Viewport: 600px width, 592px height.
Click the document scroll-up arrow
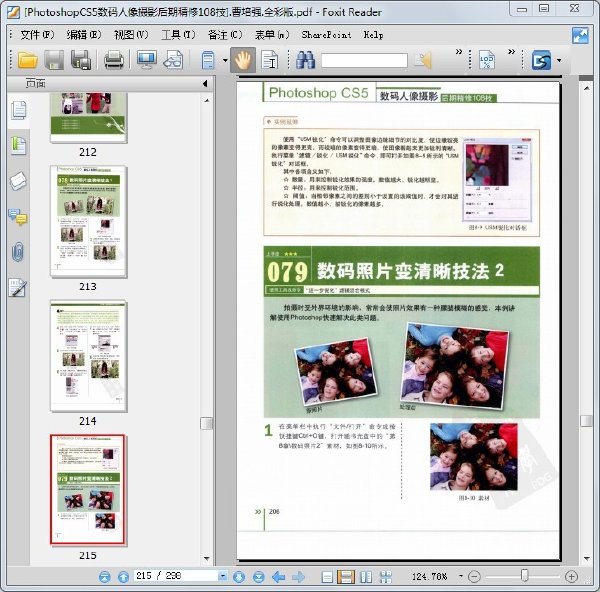pos(587,88)
